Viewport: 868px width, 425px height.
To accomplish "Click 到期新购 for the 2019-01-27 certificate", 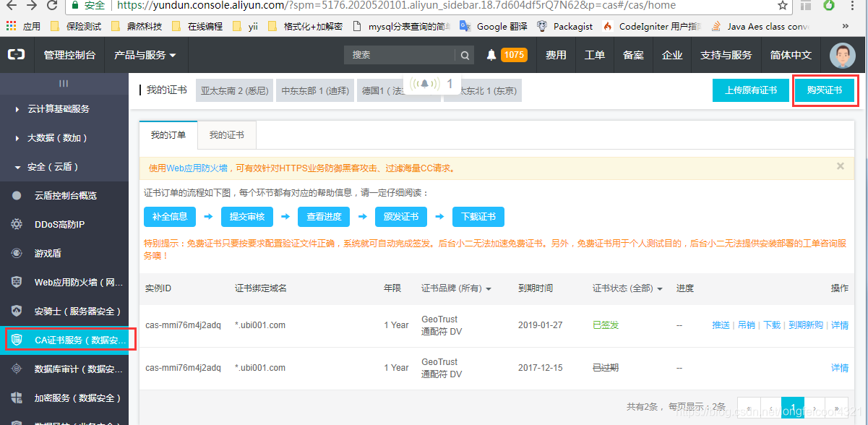I will [x=806, y=325].
